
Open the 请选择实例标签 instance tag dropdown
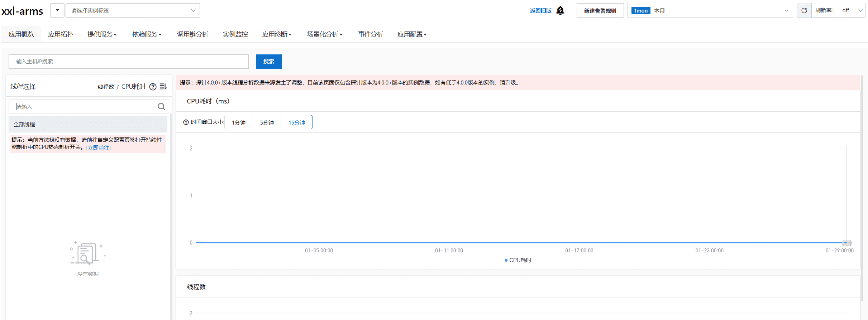point(133,10)
